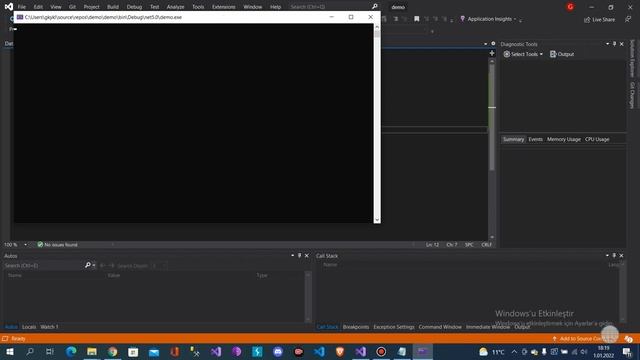The width and height of the screenshot is (640, 360).
Task: Open the Build menu
Action: click(x=113, y=7)
